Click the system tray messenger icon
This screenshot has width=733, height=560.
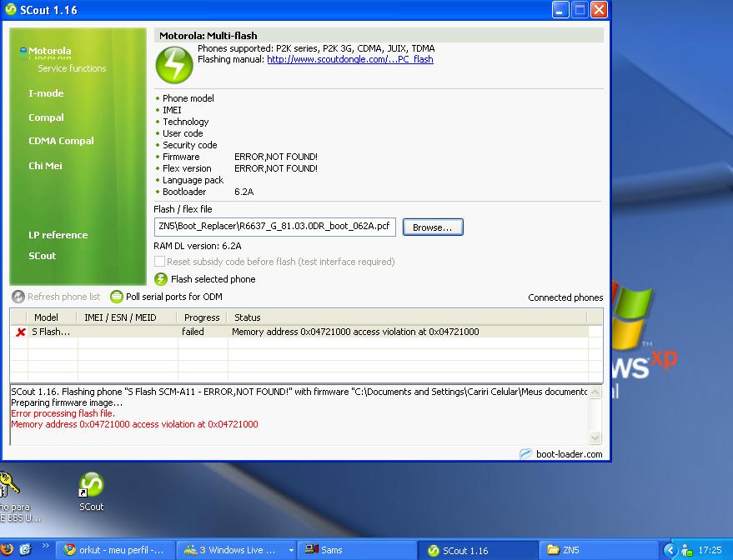[x=687, y=550]
